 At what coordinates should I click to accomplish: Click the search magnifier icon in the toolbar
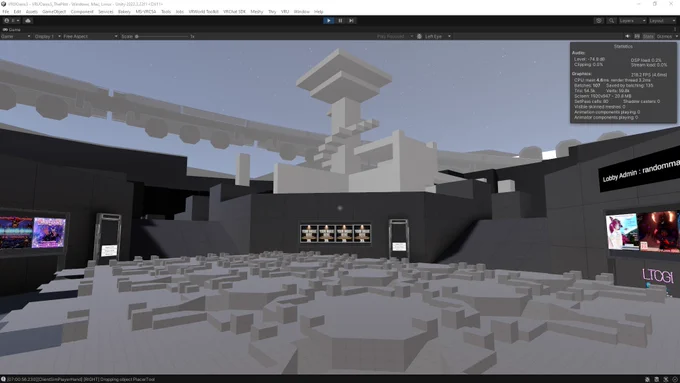[x=611, y=20]
